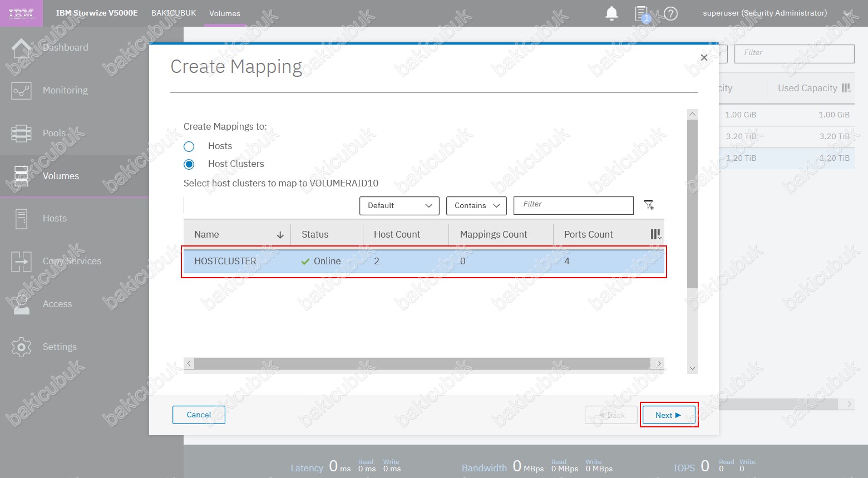The width and height of the screenshot is (868, 478).
Task: Open Settings menu in sidebar
Action: pos(60,347)
